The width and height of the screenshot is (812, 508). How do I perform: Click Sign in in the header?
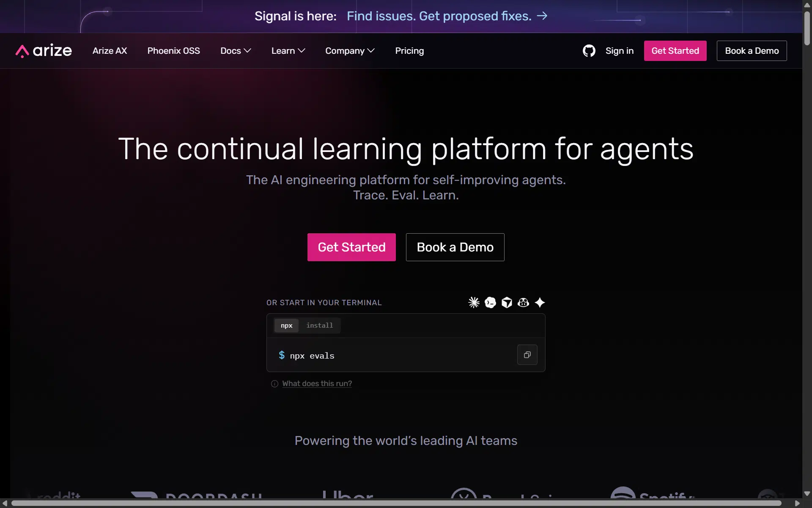619,51
